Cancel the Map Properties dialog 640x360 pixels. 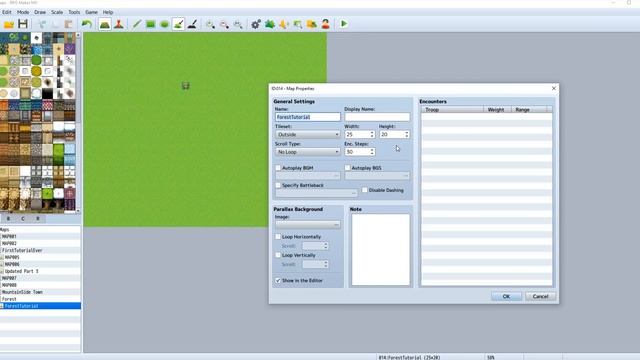tap(540, 296)
